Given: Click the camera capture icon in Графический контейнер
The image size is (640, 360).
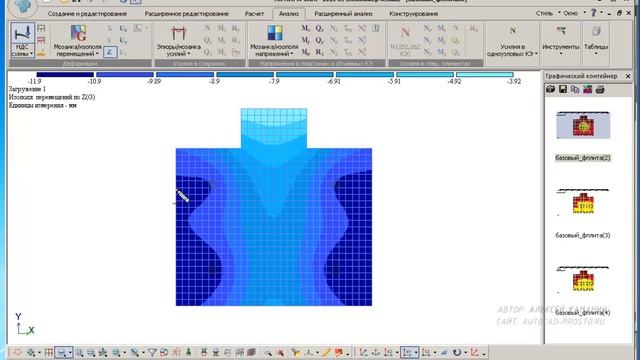Looking at the screenshot, I should pyautogui.click(x=550, y=89).
